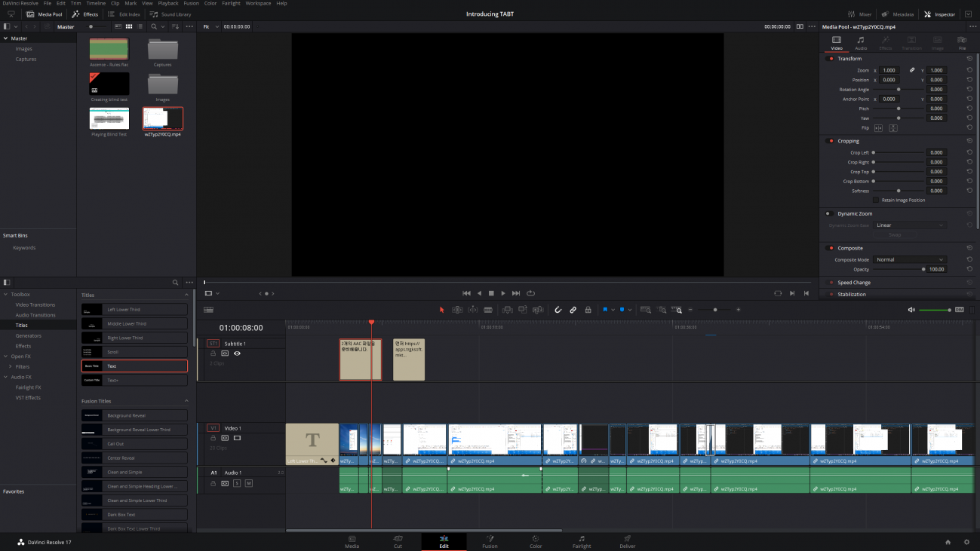980x551 pixels.
Task: Flip the clip horizontally
Action: 878,128
